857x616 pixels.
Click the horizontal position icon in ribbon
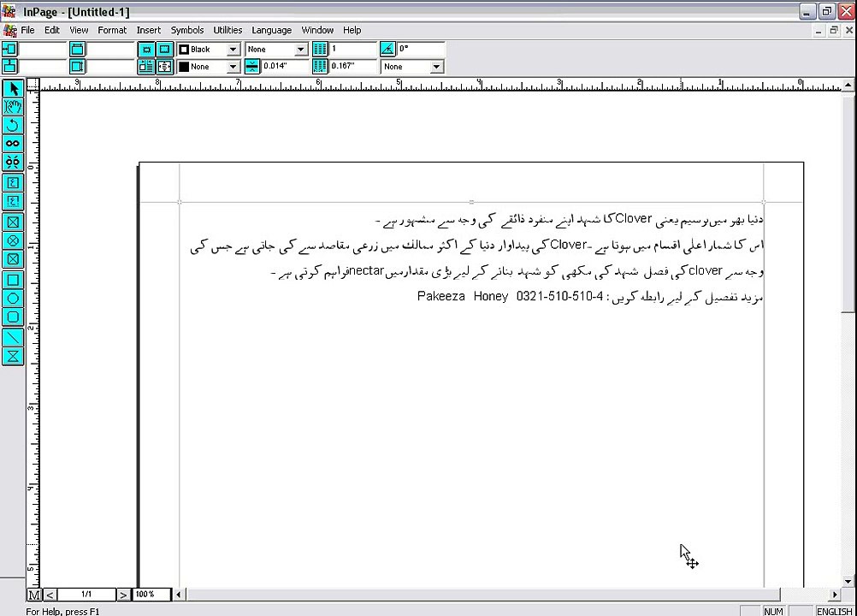(x=10, y=49)
